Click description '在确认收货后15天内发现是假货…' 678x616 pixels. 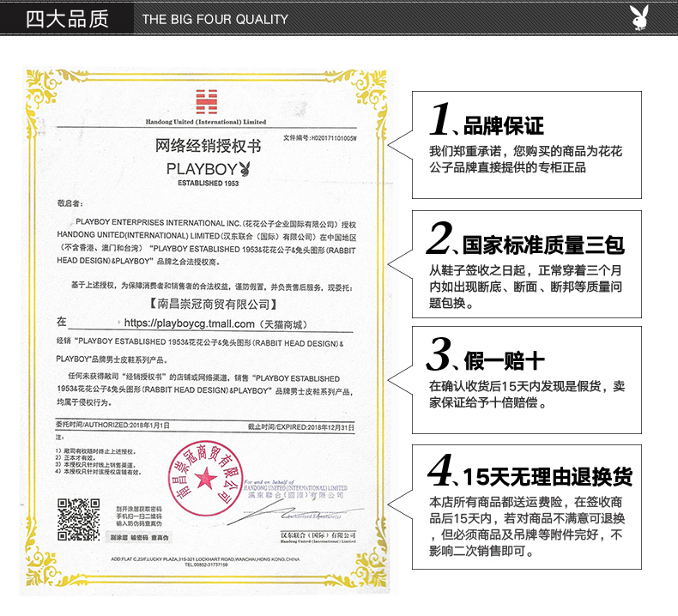527,395
